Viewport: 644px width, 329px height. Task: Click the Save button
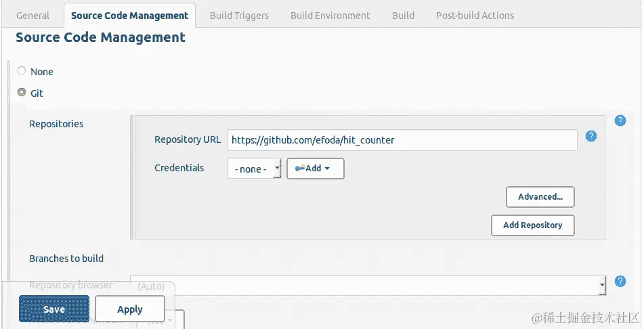point(53,309)
